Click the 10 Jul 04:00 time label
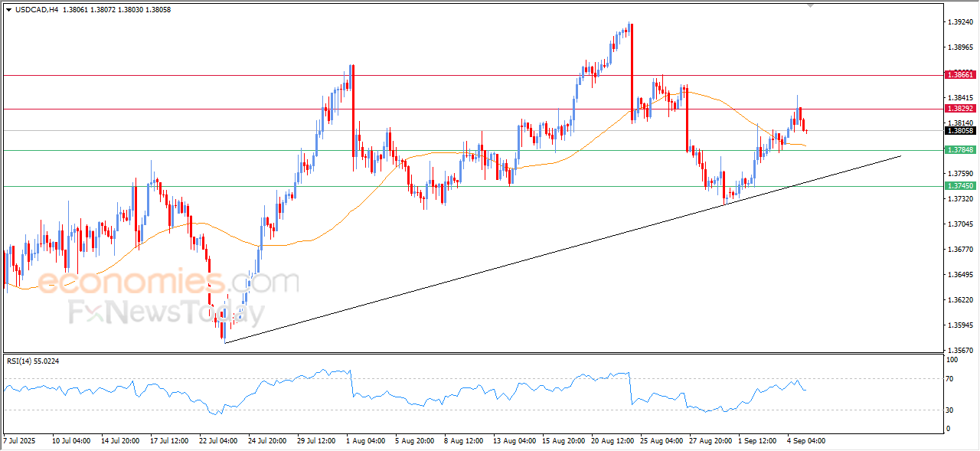Screen dimensions: 980x451 point(71,441)
